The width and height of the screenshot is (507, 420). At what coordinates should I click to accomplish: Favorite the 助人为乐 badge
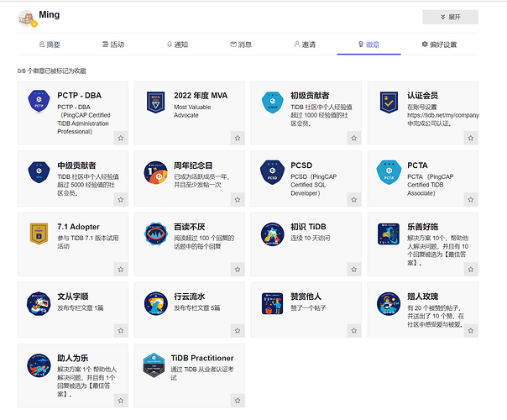pyautogui.click(x=121, y=401)
